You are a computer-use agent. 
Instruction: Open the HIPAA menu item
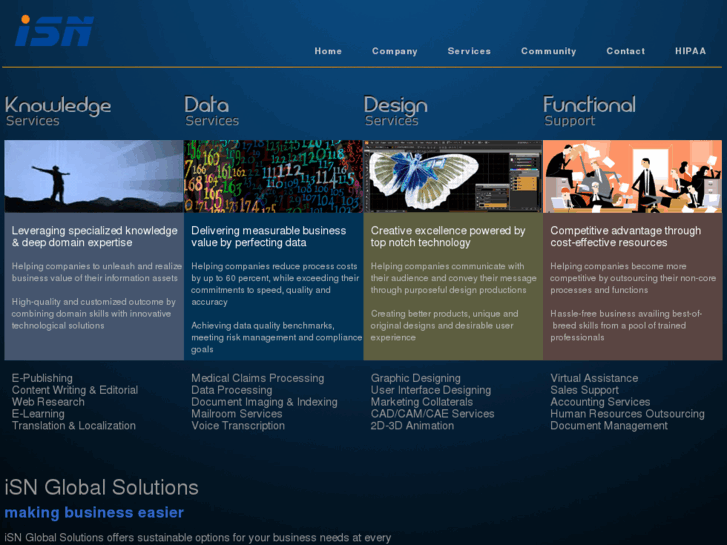tap(690, 51)
